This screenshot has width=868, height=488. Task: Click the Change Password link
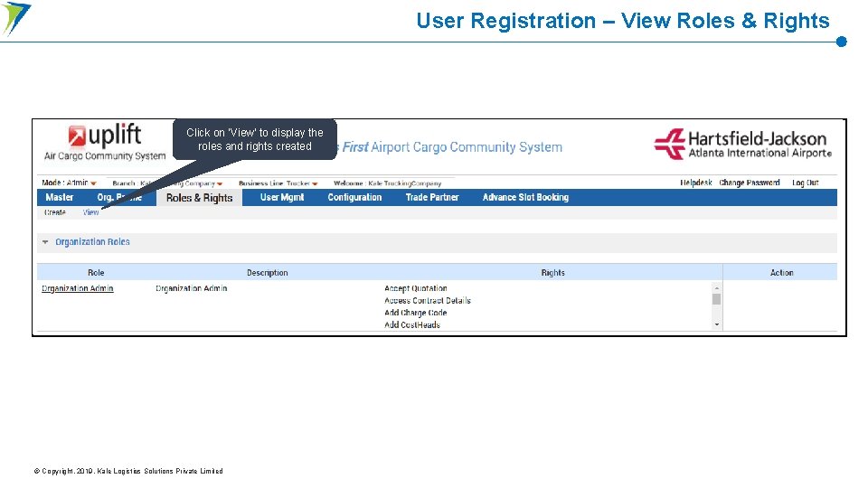click(750, 183)
